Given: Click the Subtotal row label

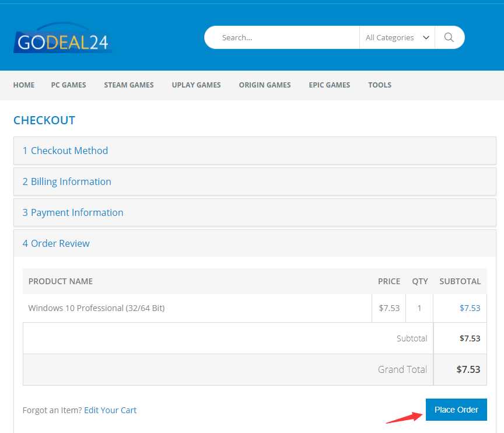Looking at the screenshot, I should [x=412, y=338].
